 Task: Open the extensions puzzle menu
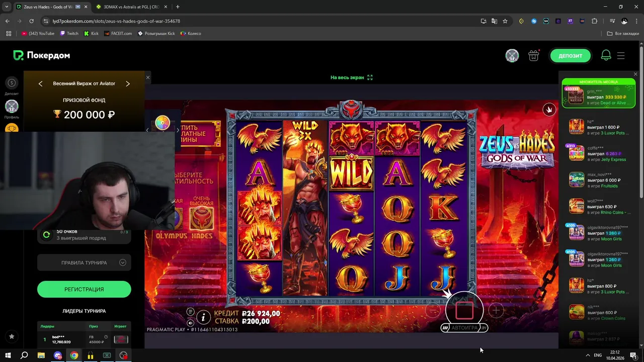click(x=595, y=21)
